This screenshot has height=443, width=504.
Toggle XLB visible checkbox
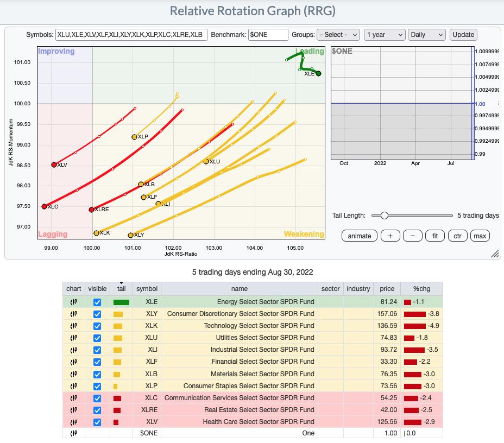pos(97,374)
